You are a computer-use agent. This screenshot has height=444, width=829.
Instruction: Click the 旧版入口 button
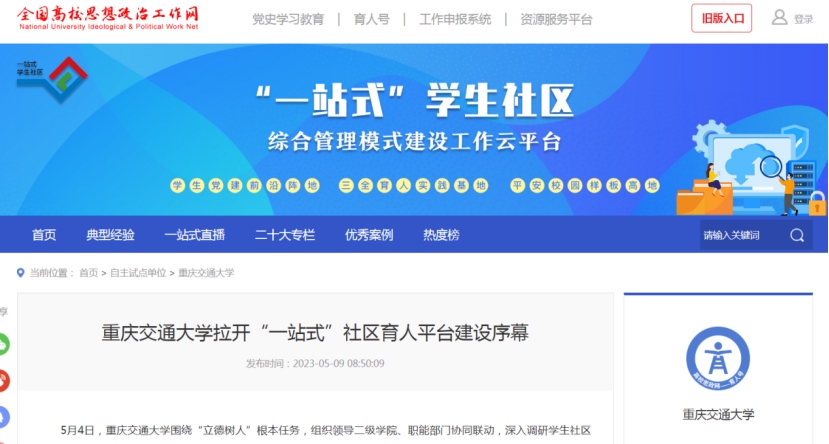[722, 18]
